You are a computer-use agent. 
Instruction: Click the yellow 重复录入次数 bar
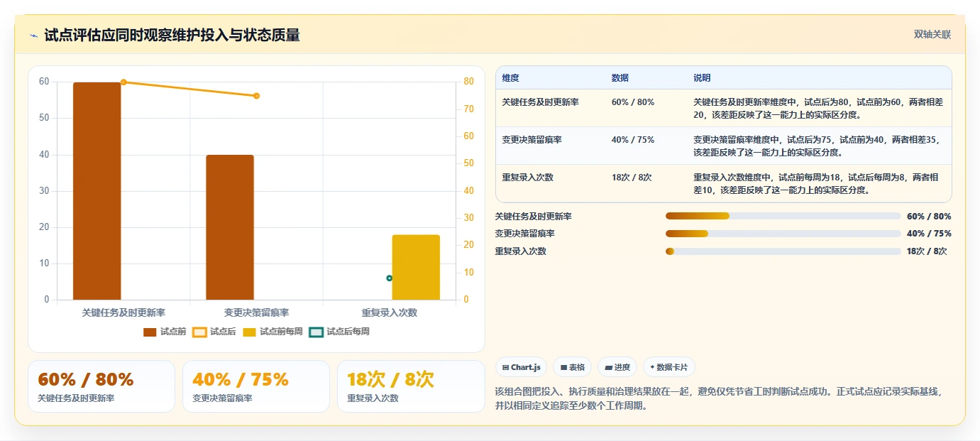tap(416, 267)
